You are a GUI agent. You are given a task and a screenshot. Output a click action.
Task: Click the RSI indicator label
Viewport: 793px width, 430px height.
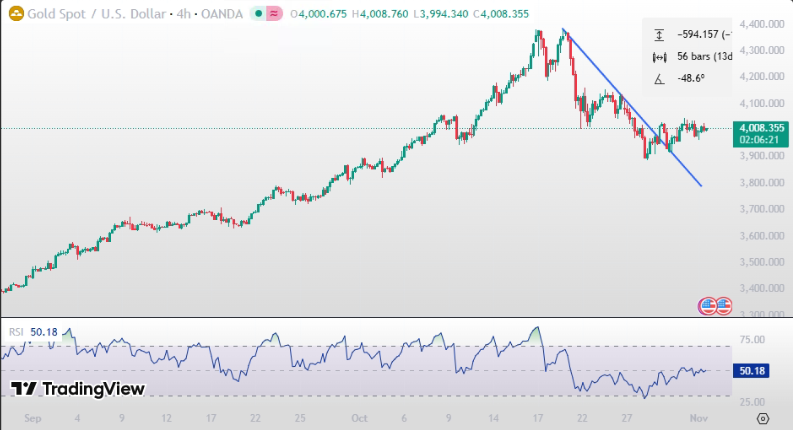point(16,331)
